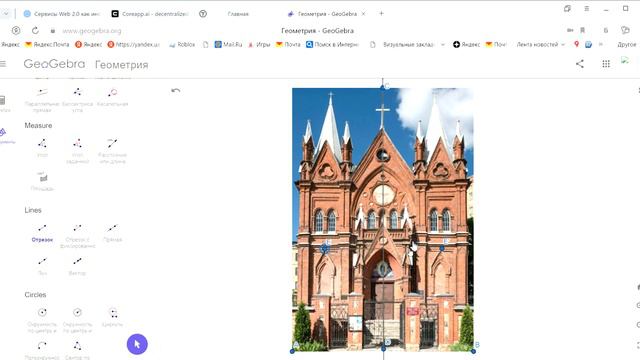Select the Vector tool

(77, 266)
